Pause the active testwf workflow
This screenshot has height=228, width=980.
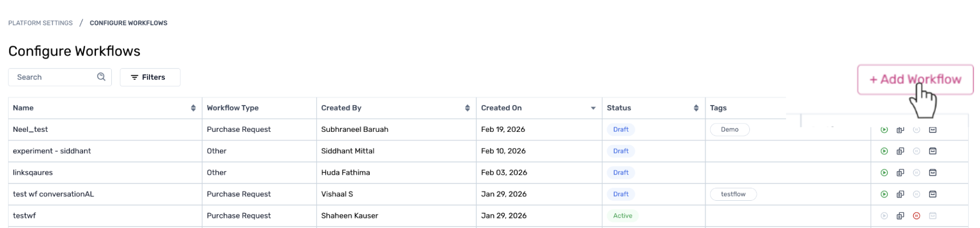click(916, 216)
